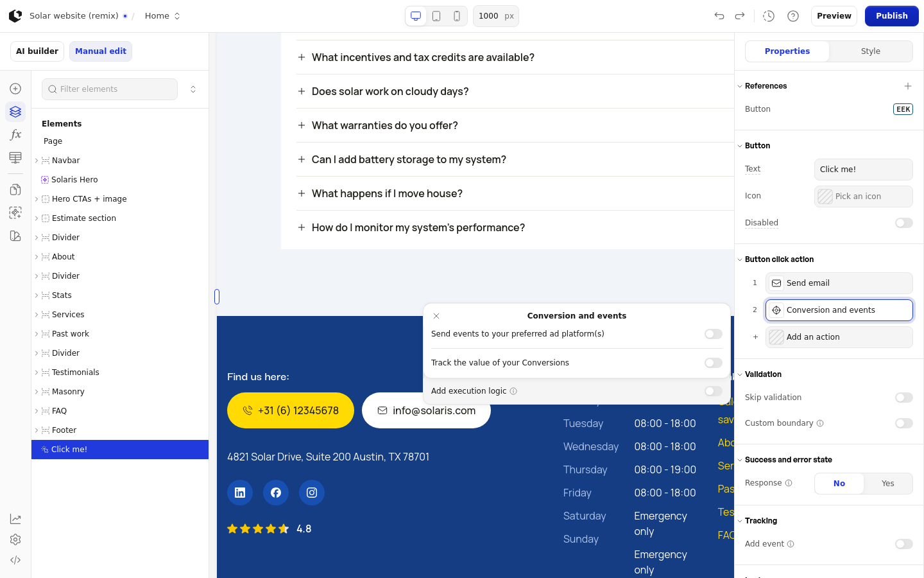Switch to AI builder mode
The image size is (924, 578).
point(37,51)
